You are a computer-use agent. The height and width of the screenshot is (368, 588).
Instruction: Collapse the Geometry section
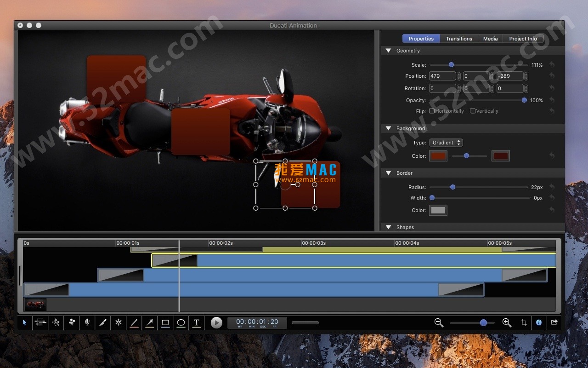pos(388,51)
